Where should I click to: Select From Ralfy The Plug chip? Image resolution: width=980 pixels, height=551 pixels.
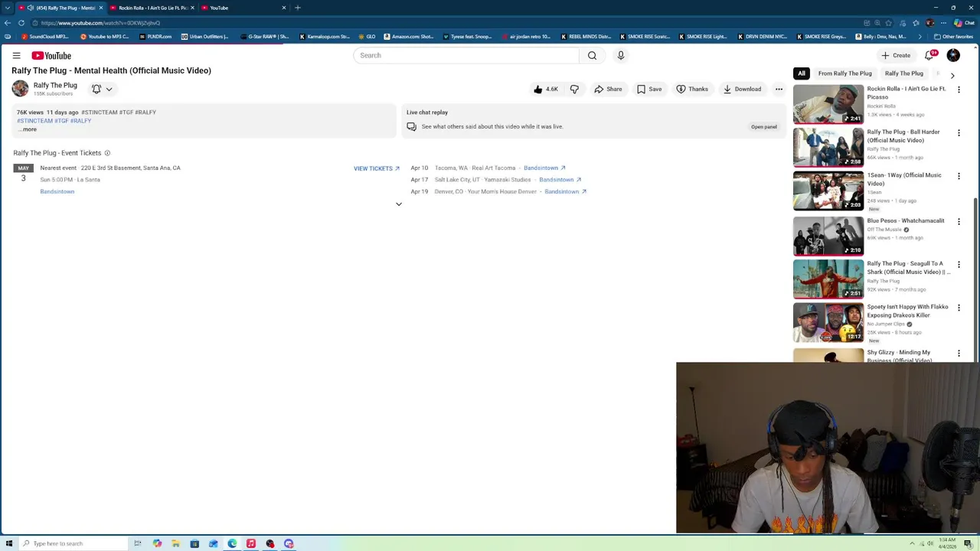tap(844, 73)
